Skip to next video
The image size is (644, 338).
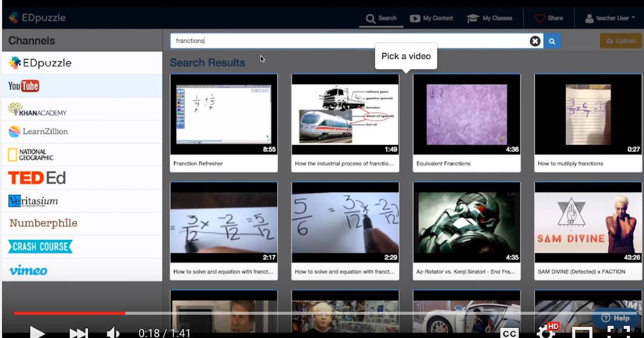pos(78,333)
